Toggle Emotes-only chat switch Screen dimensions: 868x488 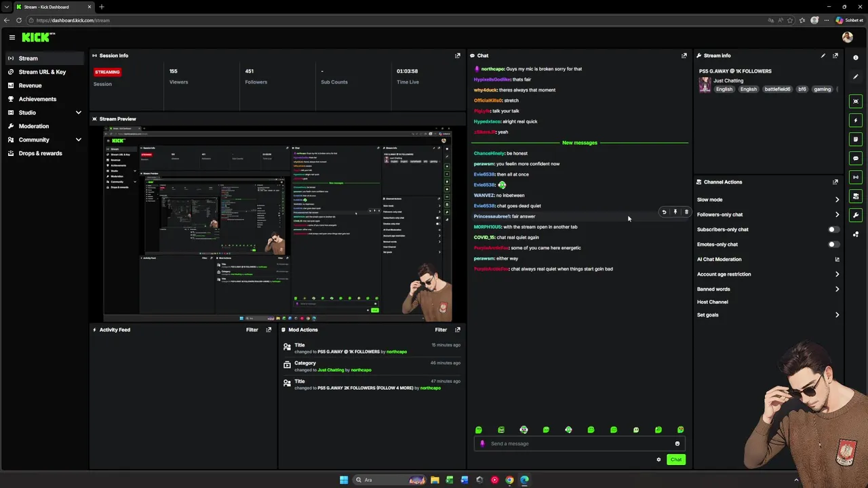[833, 245]
